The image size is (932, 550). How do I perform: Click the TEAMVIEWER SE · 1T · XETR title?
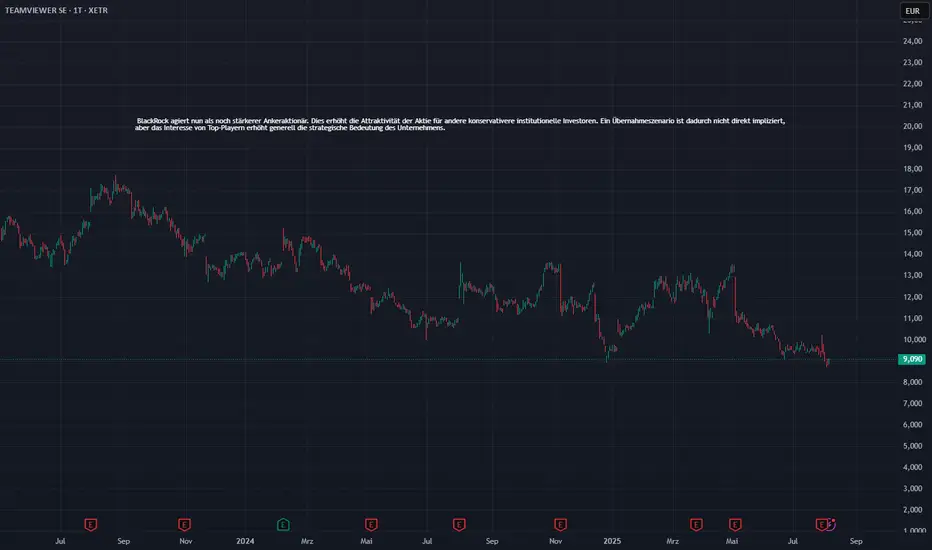tap(56, 10)
